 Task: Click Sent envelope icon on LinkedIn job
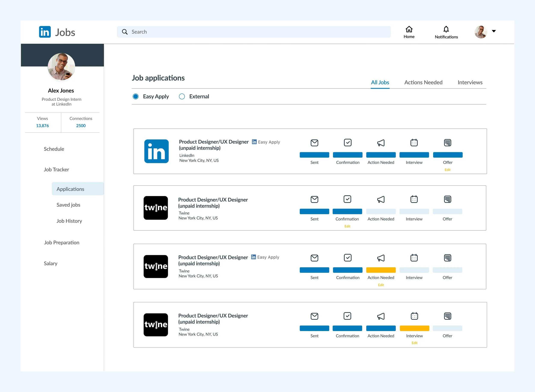pos(314,143)
